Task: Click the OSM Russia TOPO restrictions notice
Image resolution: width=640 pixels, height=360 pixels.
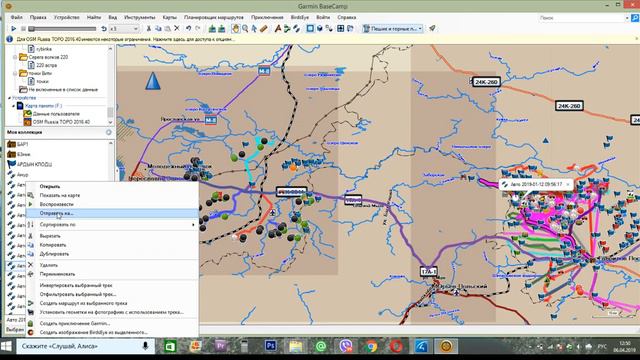Action: pos(125,39)
